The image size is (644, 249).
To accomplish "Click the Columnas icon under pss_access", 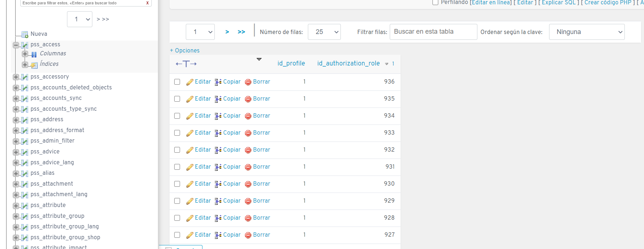I will point(34,54).
